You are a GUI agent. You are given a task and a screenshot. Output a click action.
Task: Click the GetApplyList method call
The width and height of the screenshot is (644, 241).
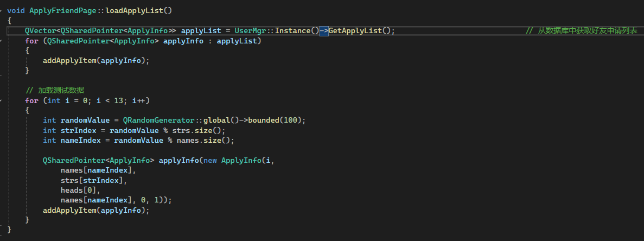coord(355,30)
